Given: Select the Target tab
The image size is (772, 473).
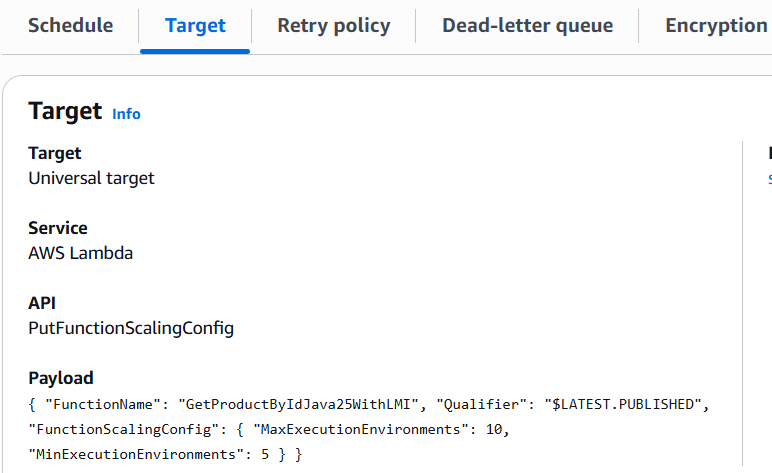Looking at the screenshot, I should 195,26.
